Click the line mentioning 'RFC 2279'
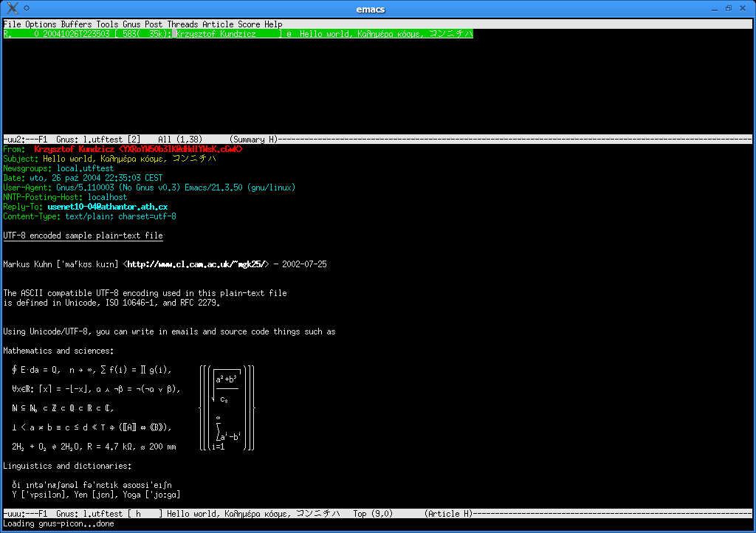756x533 pixels. click(x=111, y=303)
